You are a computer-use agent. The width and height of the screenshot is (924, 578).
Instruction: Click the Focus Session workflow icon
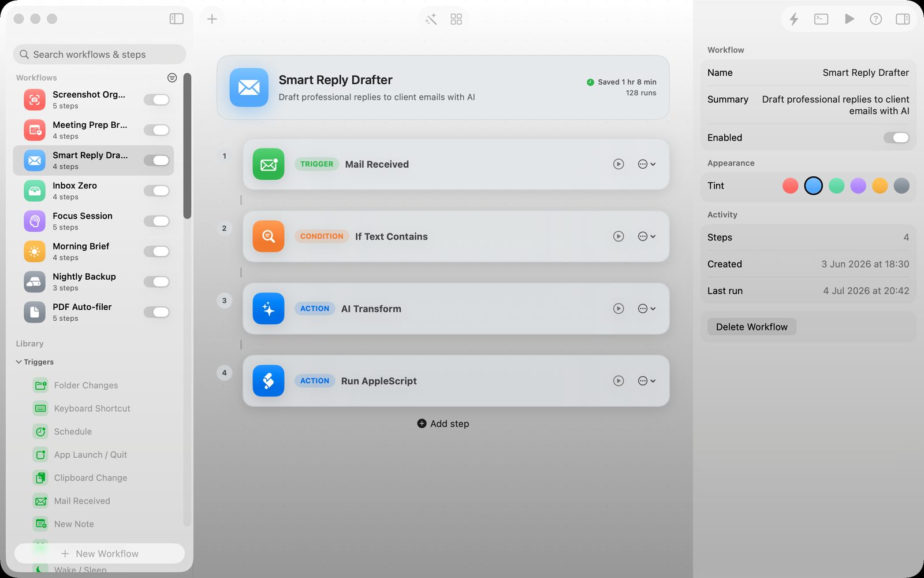point(35,221)
